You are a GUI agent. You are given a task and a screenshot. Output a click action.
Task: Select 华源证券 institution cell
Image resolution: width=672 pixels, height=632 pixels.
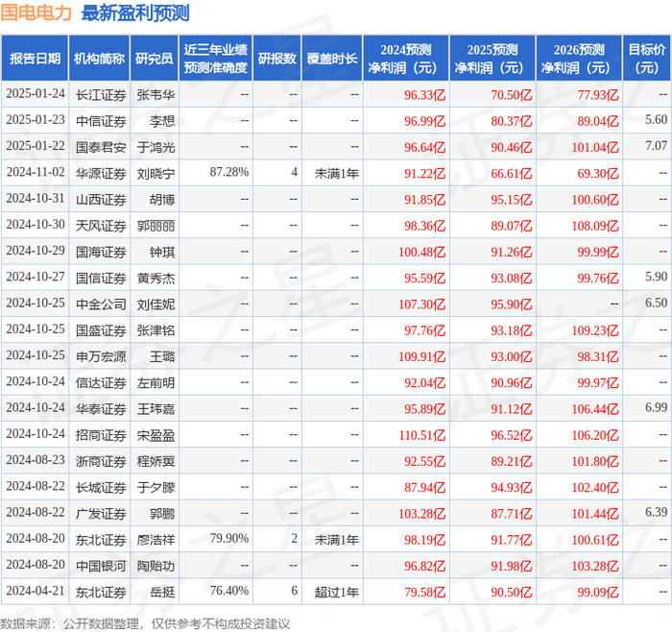click(101, 173)
